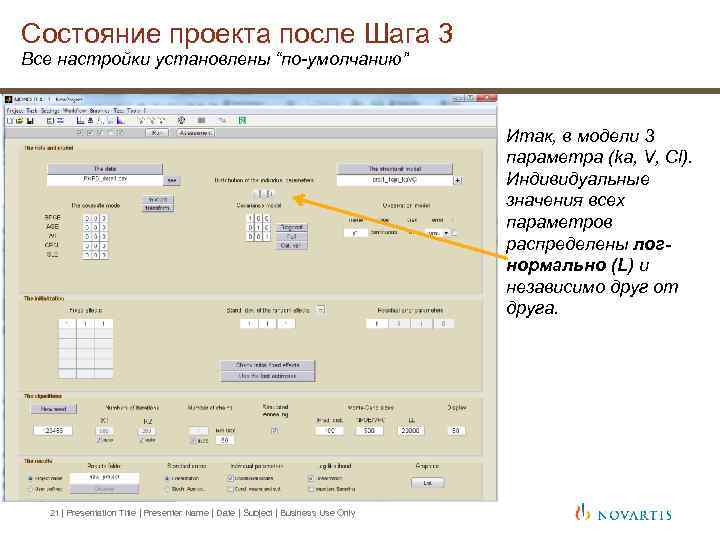Click the New seed button
Image resolution: width=720 pixels, height=540 pixels.
pyautogui.click(x=54, y=409)
